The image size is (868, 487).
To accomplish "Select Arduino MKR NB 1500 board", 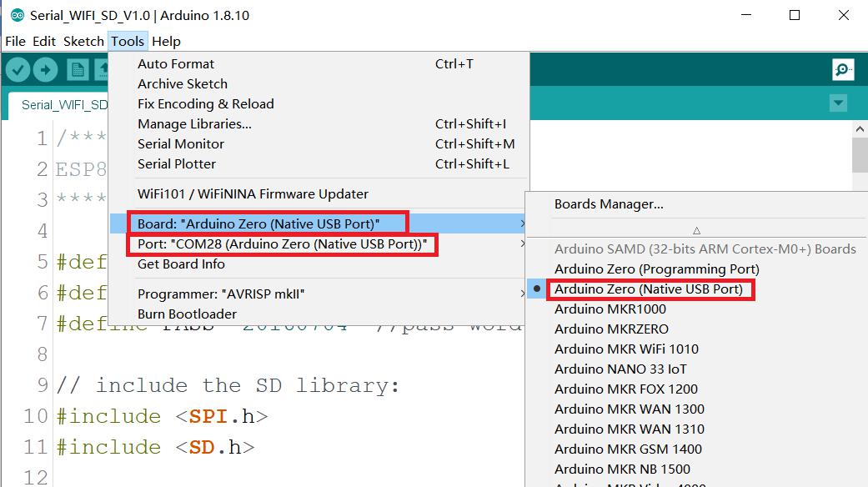I will pyautogui.click(x=697, y=469).
